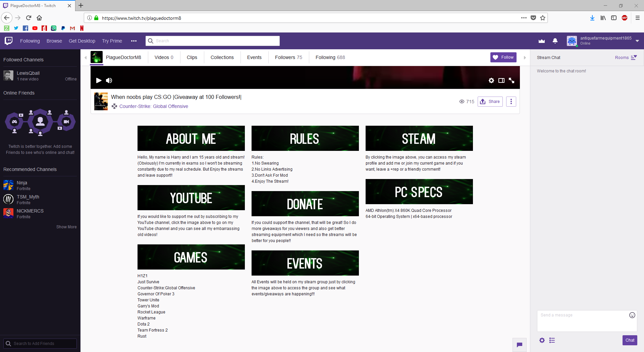Open browser downloads arrow
Screen dimensions: 644x352
pyautogui.click(x=592, y=18)
